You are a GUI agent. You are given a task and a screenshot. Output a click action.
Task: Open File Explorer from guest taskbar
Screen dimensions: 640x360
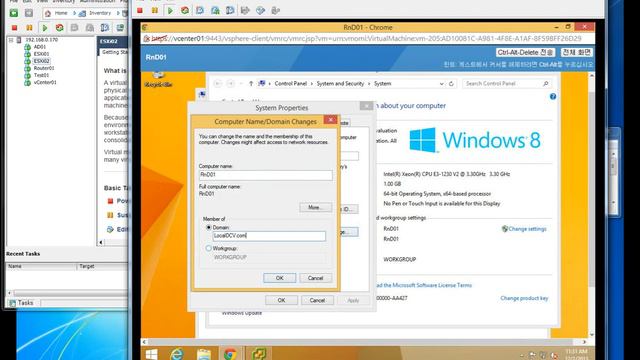coord(204,354)
